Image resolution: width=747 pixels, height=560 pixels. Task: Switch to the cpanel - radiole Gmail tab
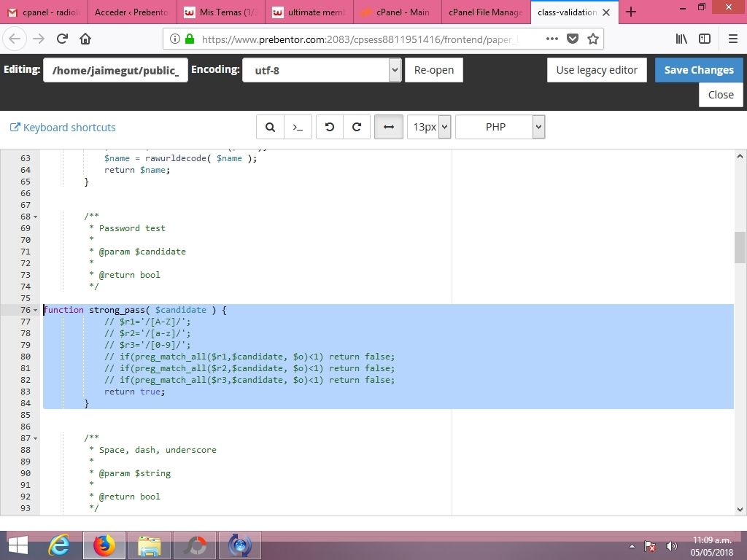(44, 12)
